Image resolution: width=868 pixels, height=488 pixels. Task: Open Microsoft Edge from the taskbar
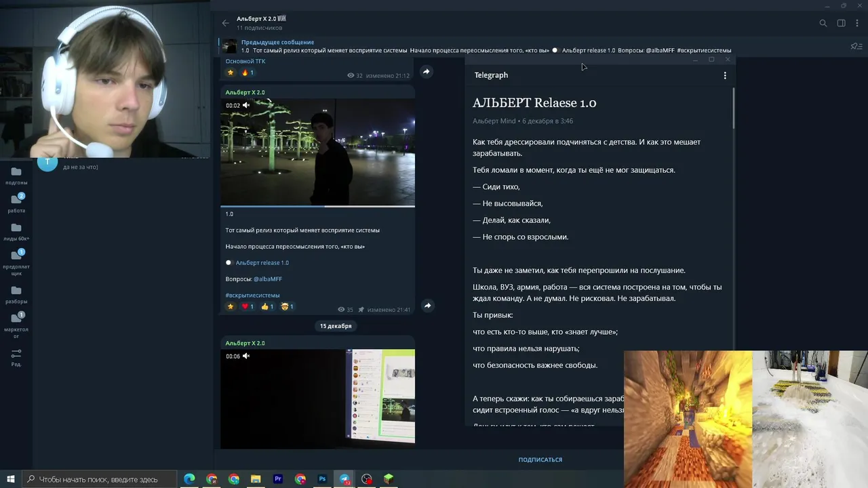point(189,479)
